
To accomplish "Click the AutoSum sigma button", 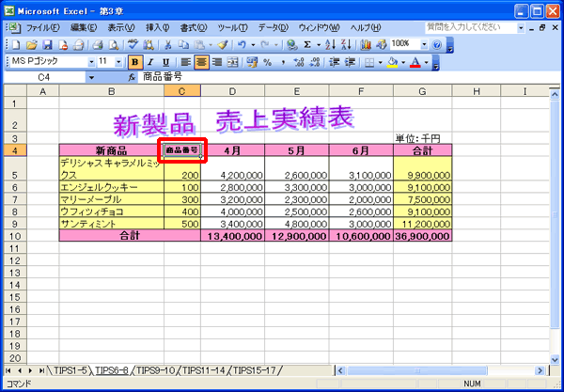I will click(307, 44).
